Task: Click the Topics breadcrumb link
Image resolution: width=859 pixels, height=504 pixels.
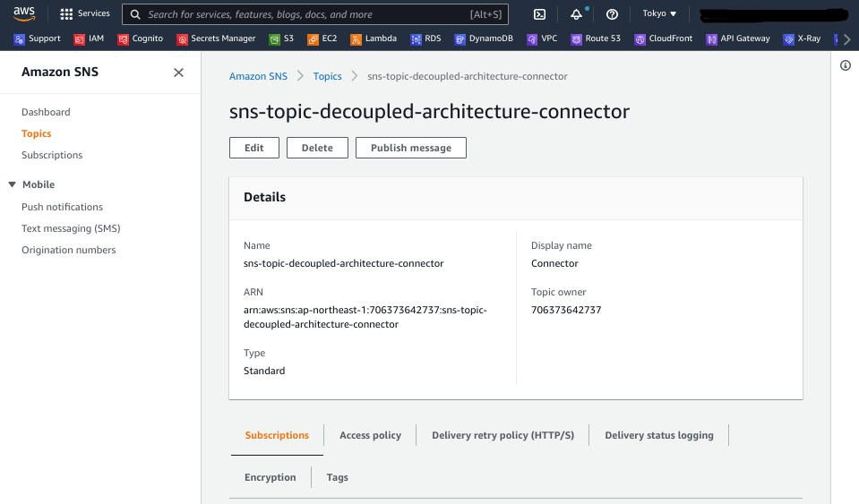Action: (327, 76)
